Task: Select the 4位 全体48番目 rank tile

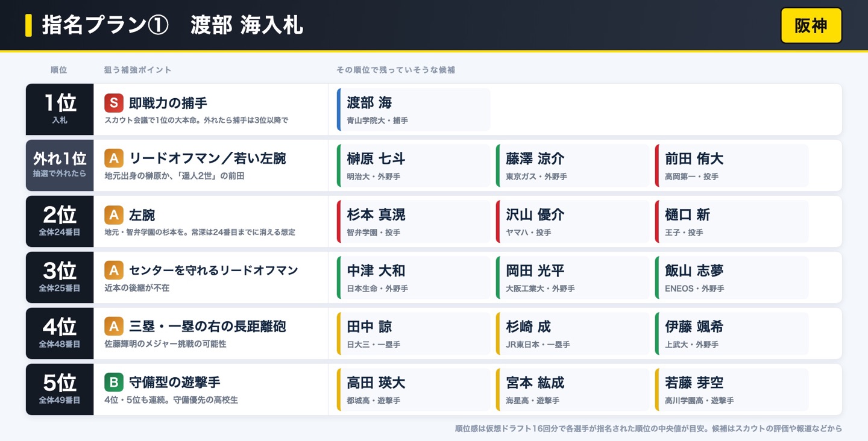Action: tap(60, 333)
